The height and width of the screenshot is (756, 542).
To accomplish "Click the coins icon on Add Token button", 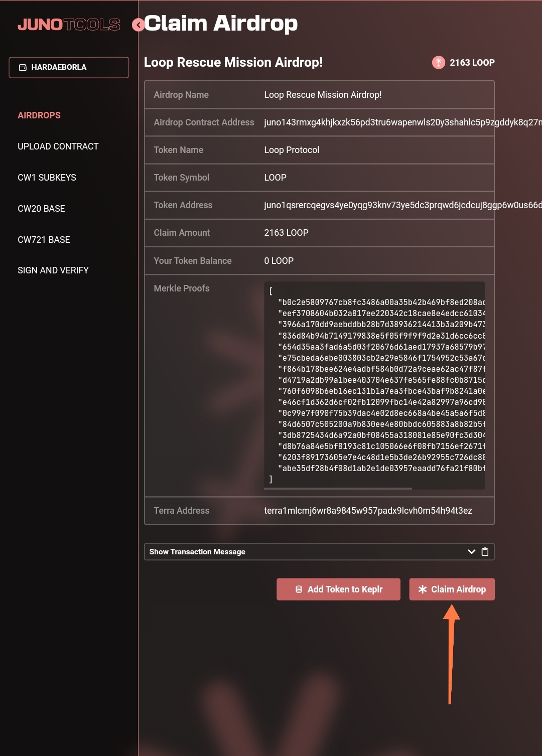I will [x=299, y=589].
